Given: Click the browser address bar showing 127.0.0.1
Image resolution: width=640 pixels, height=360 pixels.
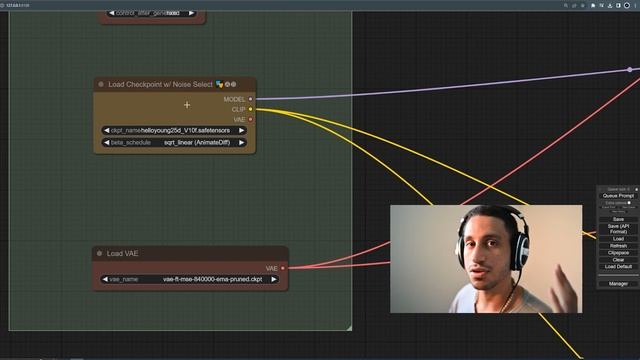Looking at the screenshot, I should [18, 5].
